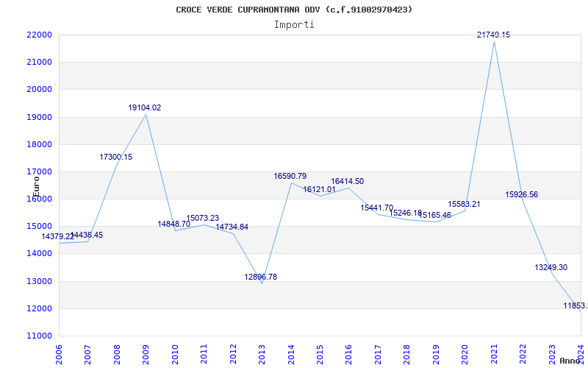The image size is (588, 368).
Task: Click the y-axis tick 17000
Action: 39,172
